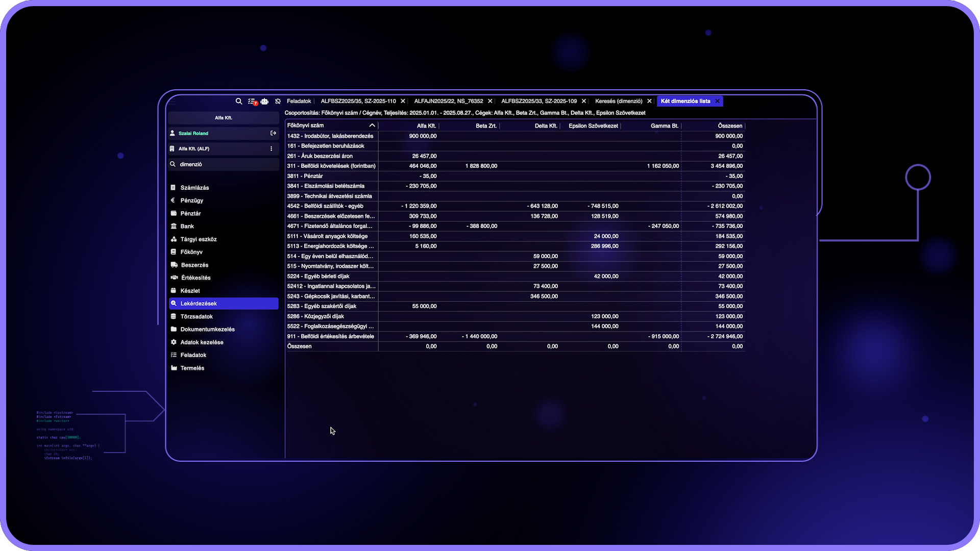Open the Beszerzés module in sidebar

194,265
